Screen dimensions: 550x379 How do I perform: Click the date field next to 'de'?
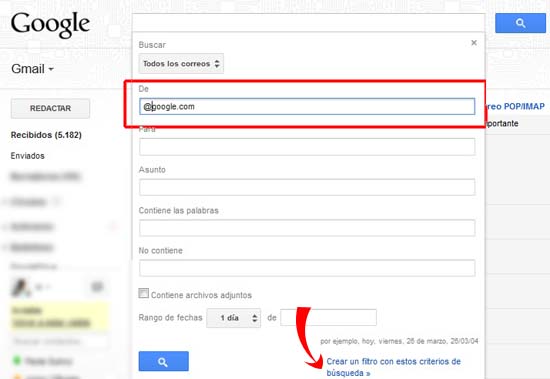328,318
